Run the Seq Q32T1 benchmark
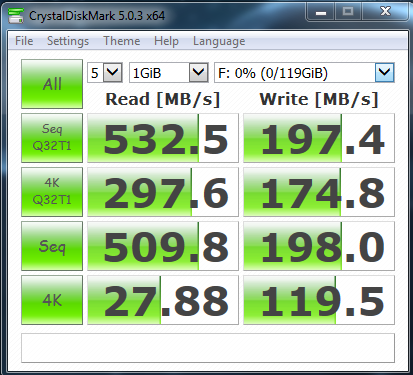The height and width of the screenshot is (375, 413). point(52,138)
